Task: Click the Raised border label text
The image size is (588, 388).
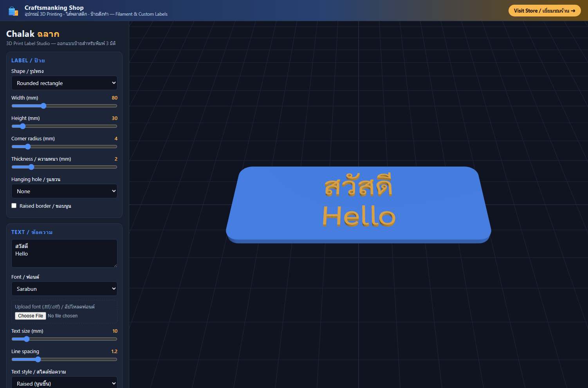Action: [x=45, y=206]
